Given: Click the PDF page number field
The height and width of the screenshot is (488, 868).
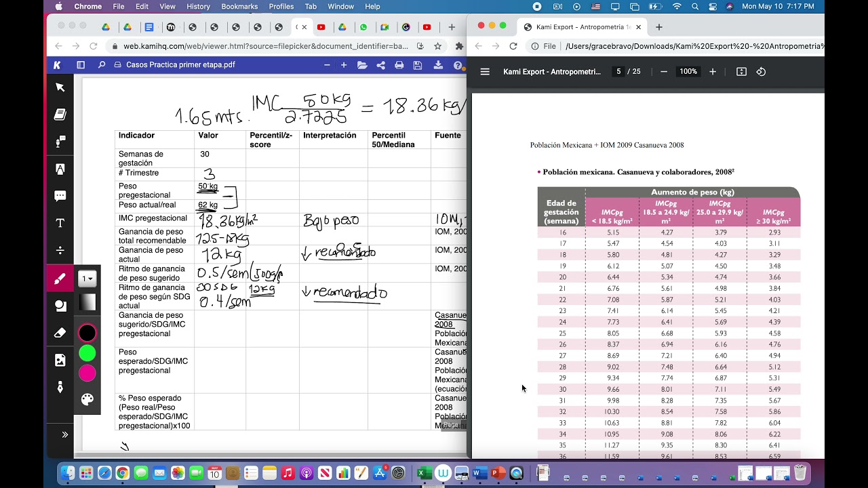Looking at the screenshot, I should coord(618,71).
